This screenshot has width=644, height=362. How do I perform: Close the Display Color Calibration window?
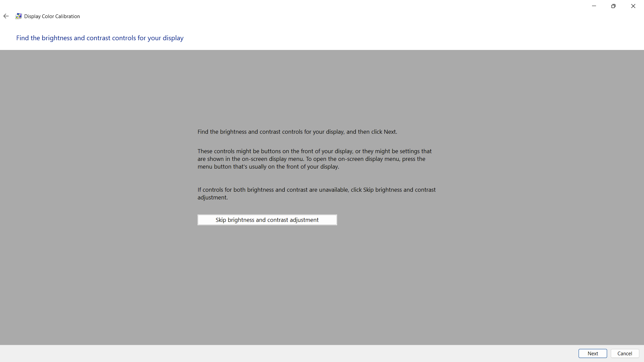point(633,6)
